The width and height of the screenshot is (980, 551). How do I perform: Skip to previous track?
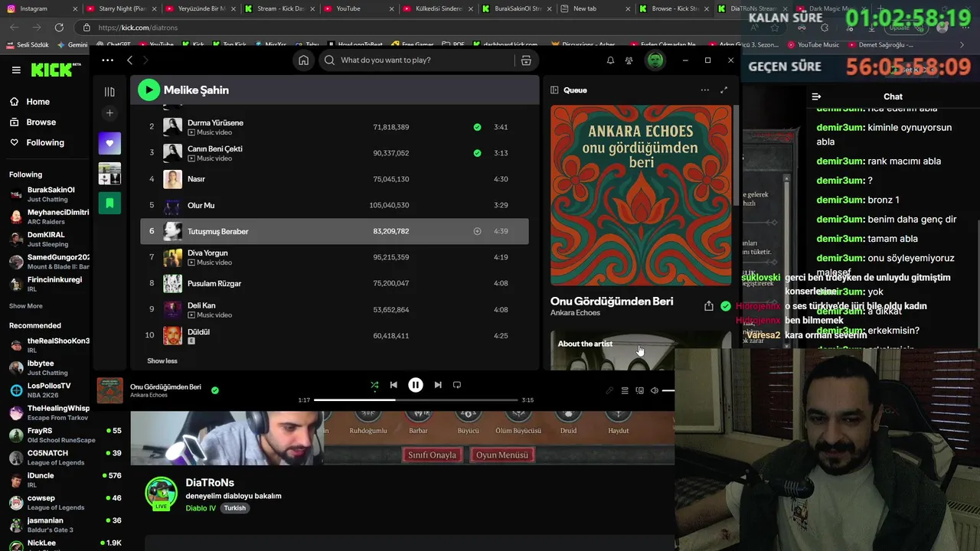click(x=394, y=385)
